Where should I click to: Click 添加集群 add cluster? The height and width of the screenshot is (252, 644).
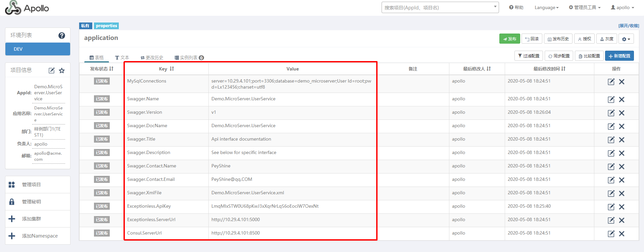coord(38,219)
